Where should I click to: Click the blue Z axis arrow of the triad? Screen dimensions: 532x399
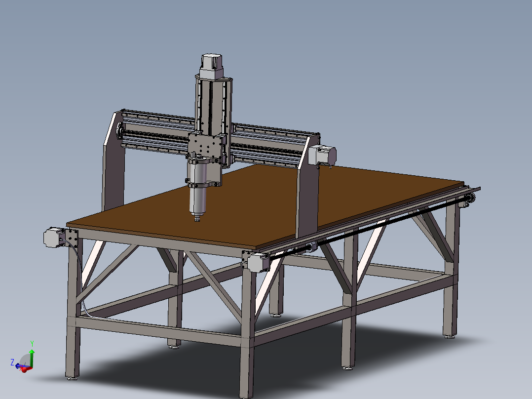(x=19, y=366)
